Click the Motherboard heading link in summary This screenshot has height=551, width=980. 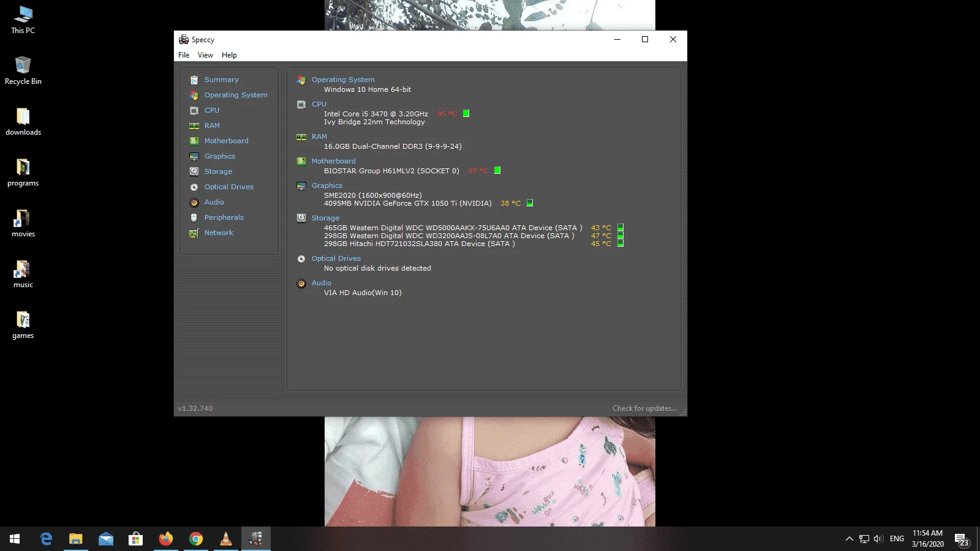(x=334, y=161)
